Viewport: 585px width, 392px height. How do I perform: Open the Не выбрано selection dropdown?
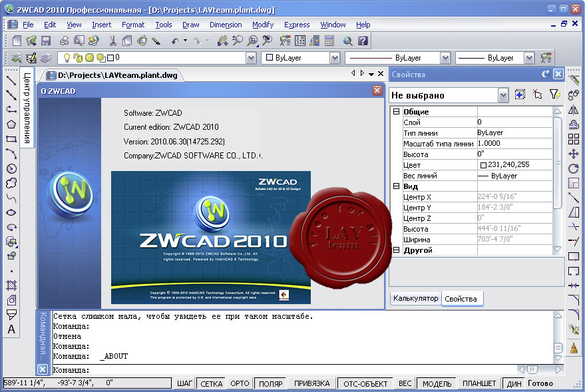(503, 95)
